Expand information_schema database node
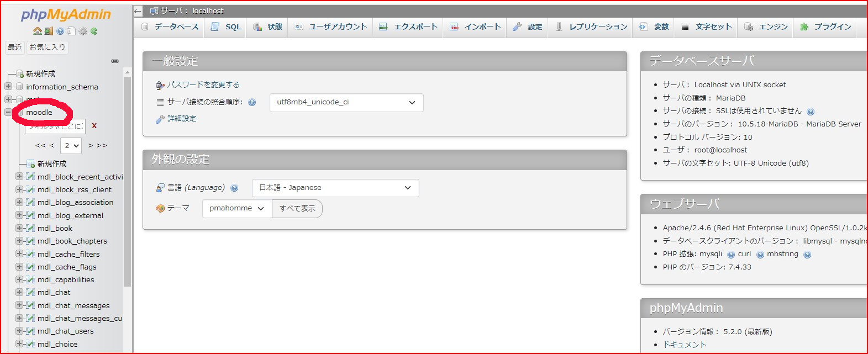This screenshot has height=354, width=868. [x=8, y=86]
